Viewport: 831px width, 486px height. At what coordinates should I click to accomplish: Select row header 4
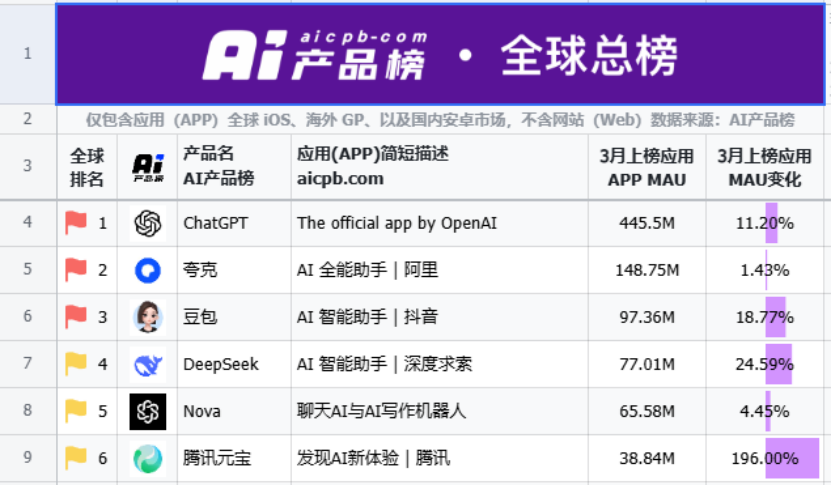(28, 223)
